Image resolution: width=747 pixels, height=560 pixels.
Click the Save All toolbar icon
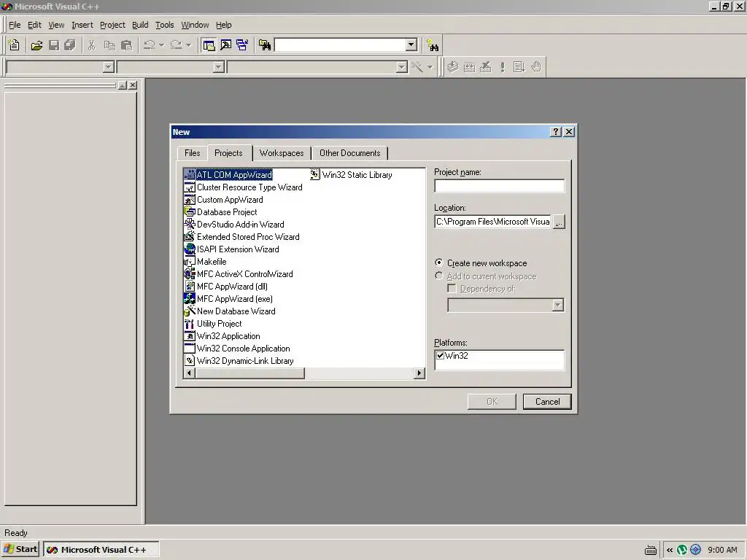pyautogui.click(x=70, y=45)
